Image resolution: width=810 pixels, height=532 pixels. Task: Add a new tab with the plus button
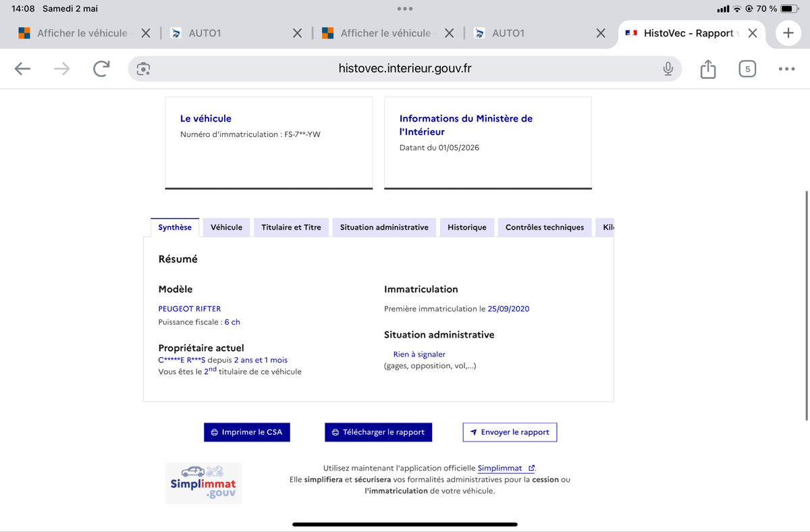pos(788,33)
